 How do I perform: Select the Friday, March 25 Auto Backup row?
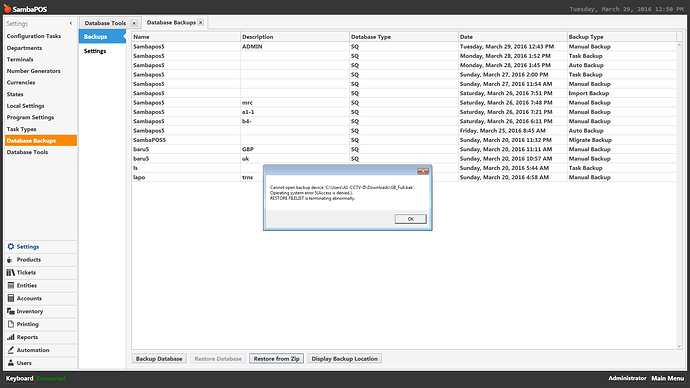point(404,131)
